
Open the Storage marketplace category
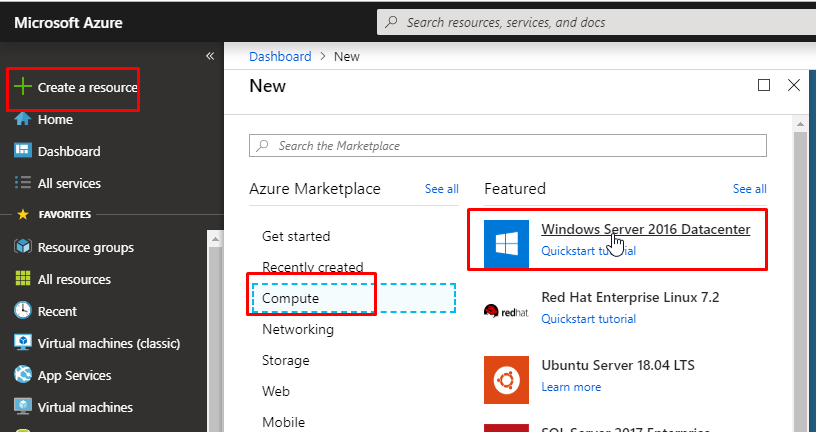tap(286, 360)
